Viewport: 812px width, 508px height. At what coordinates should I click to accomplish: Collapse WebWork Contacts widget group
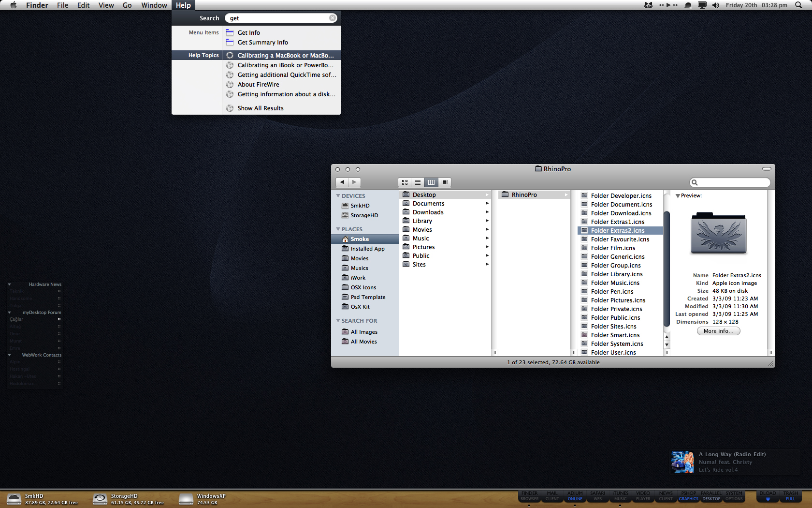[x=9, y=355]
